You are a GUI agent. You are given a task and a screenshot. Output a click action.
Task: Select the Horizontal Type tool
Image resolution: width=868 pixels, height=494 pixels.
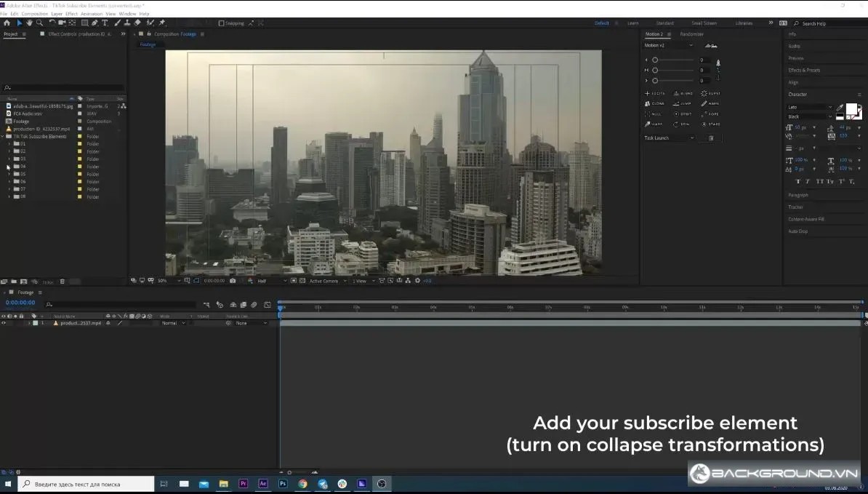pyautogui.click(x=105, y=23)
